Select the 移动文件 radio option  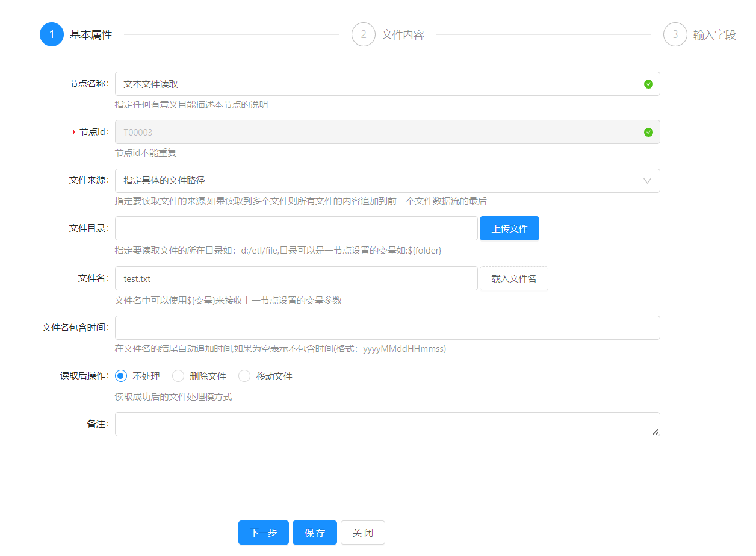pos(244,376)
